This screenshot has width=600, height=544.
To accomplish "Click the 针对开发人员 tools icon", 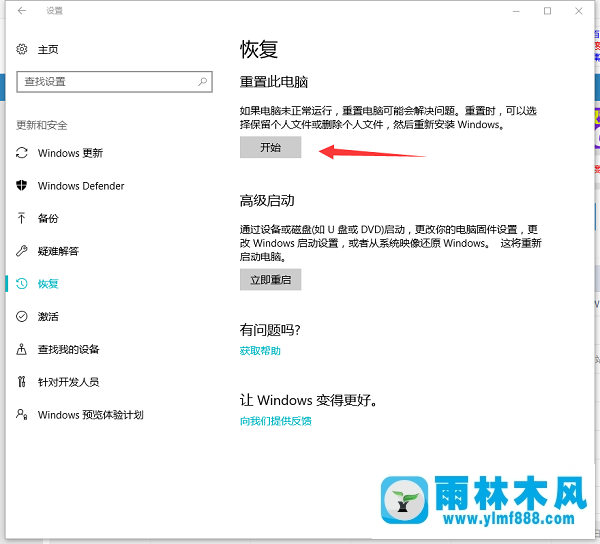I will 21,381.
